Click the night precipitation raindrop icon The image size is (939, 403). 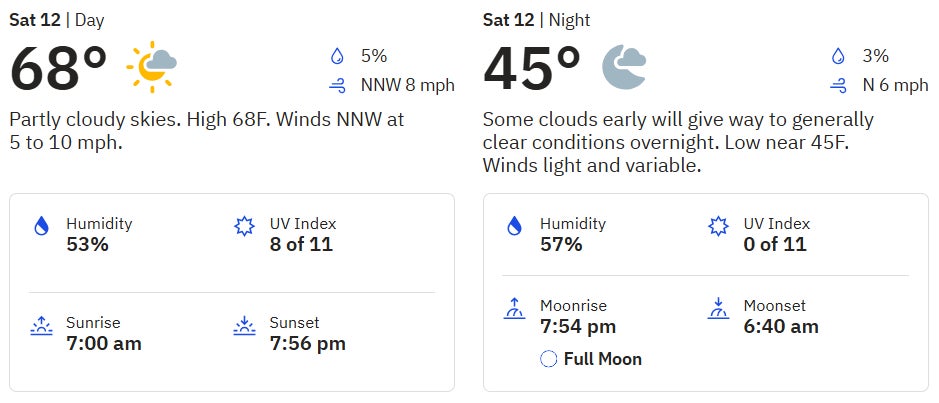pos(837,57)
